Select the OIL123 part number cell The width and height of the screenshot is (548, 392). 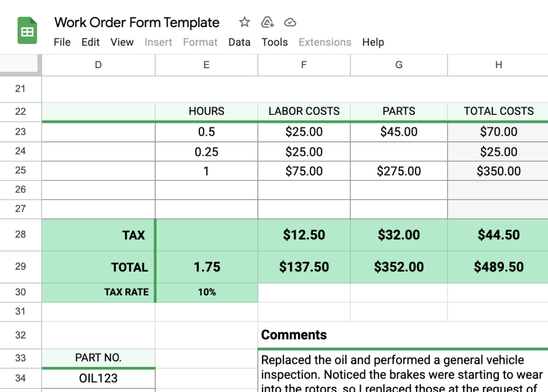98,378
